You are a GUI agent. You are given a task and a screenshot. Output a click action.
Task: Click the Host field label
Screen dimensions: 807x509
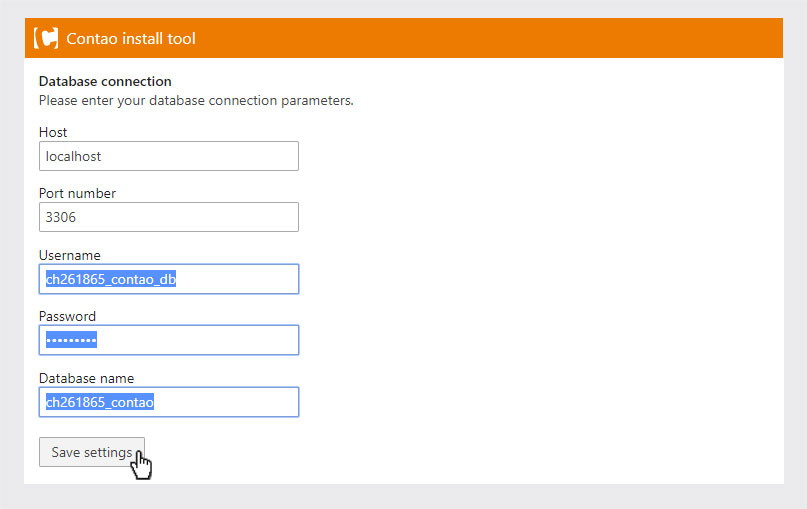point(53,132)
